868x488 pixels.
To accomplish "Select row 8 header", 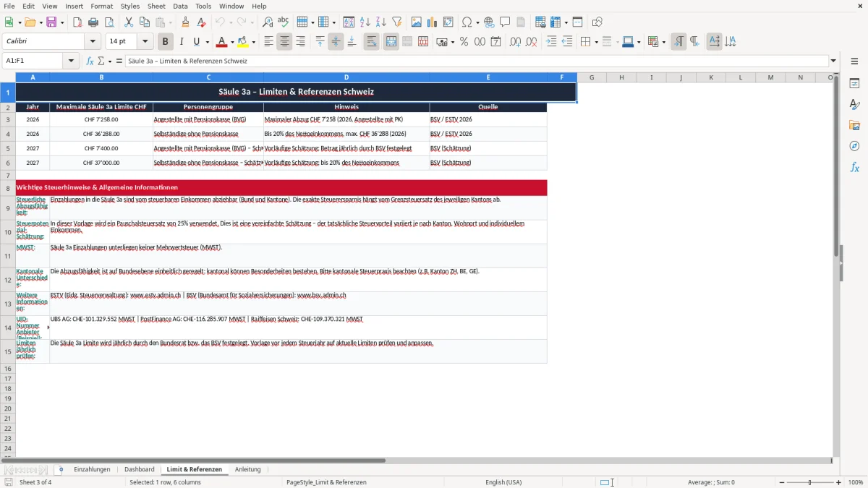I will pos(8,187).
